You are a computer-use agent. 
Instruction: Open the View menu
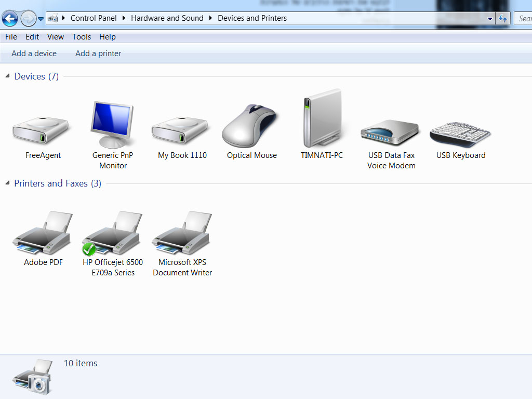(x=55, y=37)
